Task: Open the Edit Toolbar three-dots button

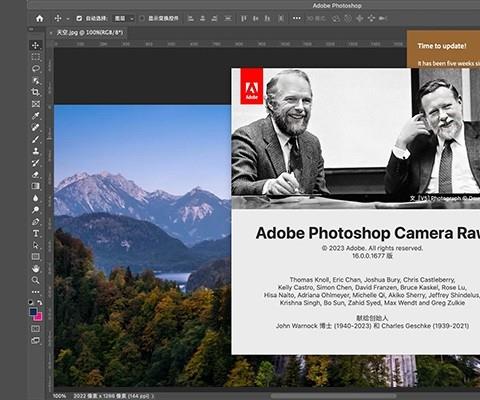Action: [x=36, y=292]
